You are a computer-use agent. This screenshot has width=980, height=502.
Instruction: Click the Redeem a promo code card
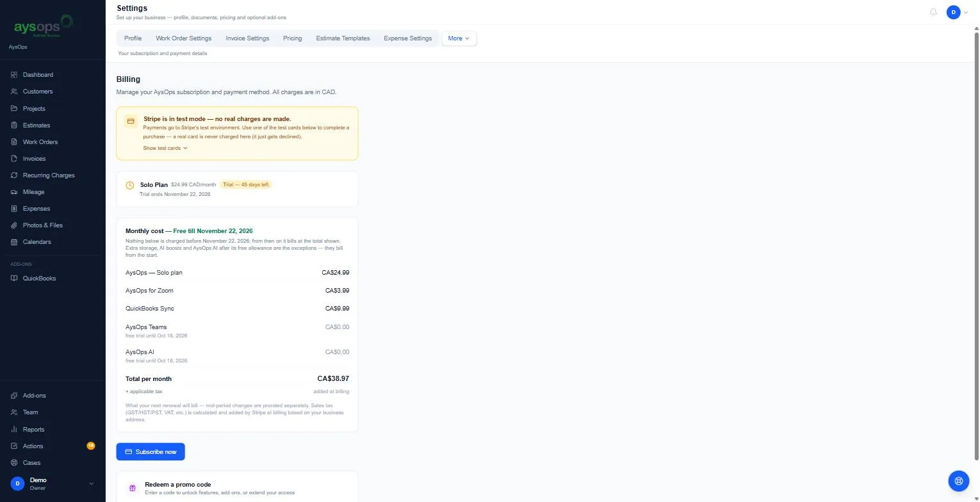click(237, 489)
